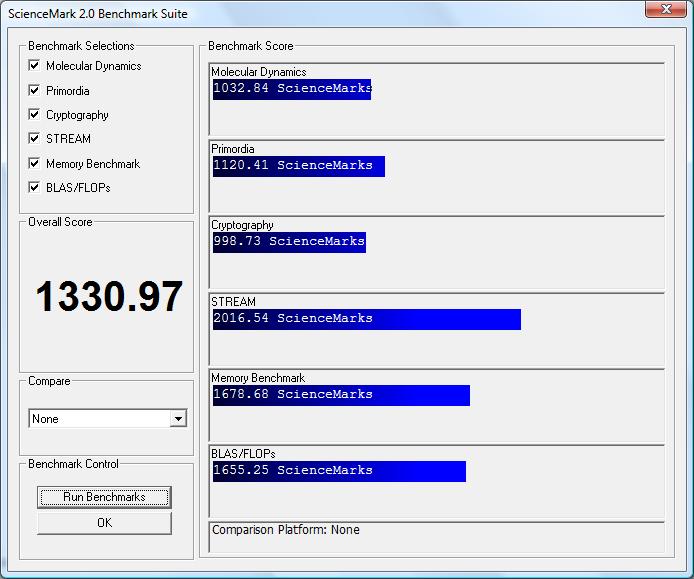694x579 pixels.
Task: Click the STREAM label in score panel
Action: point(233,302)
